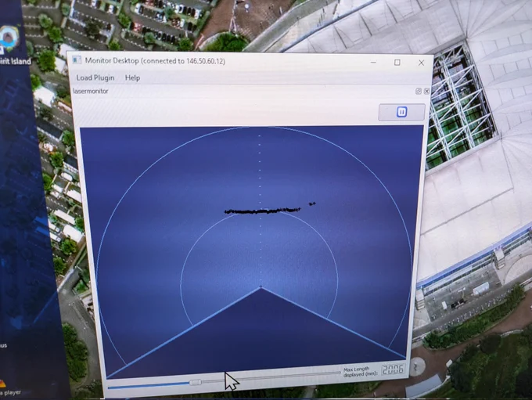This screenshot has height=400, width=532.
Task: Click the Max Length displayed value 2006
Action: pos(393,369)
